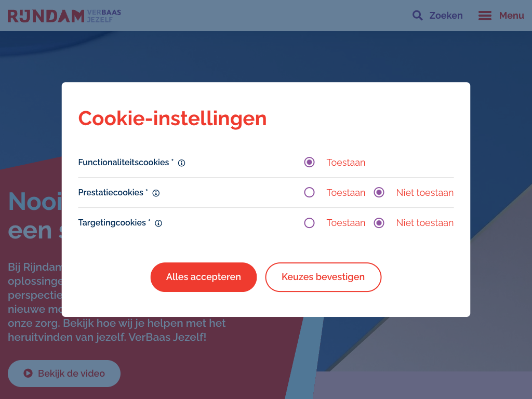This screenshot has width=532, height=399.
Task: Select Toestaan radio for Functionaliteitscookies
Action: coord(310,163)
